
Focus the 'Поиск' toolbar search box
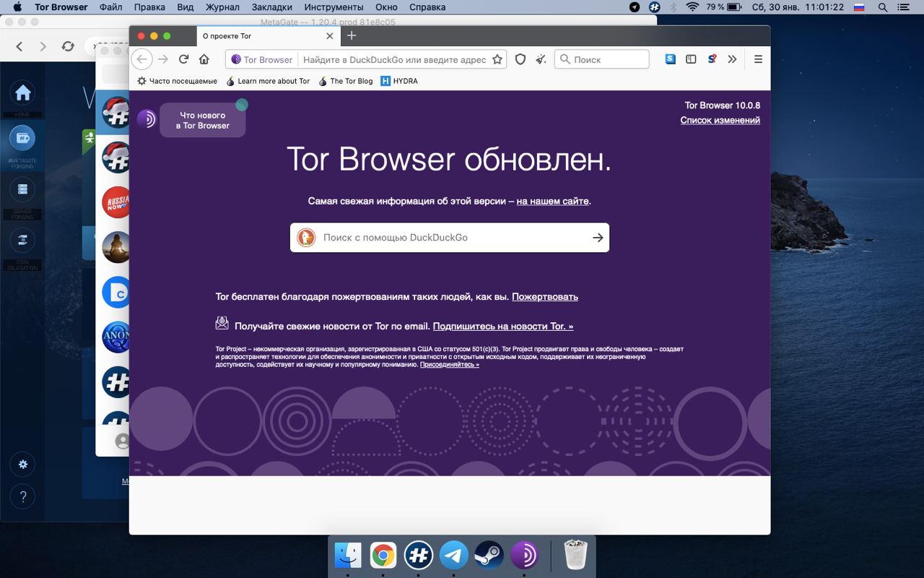click(602, 59)
